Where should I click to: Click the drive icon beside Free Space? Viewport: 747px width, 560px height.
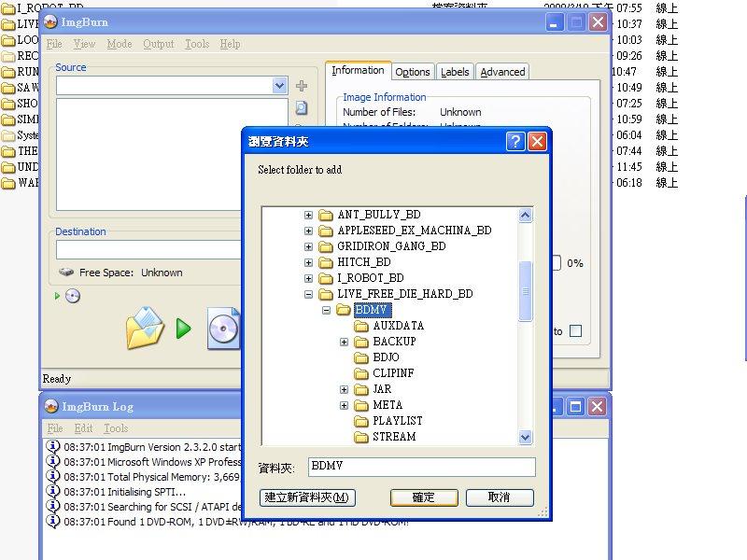[x=66, y=273]
